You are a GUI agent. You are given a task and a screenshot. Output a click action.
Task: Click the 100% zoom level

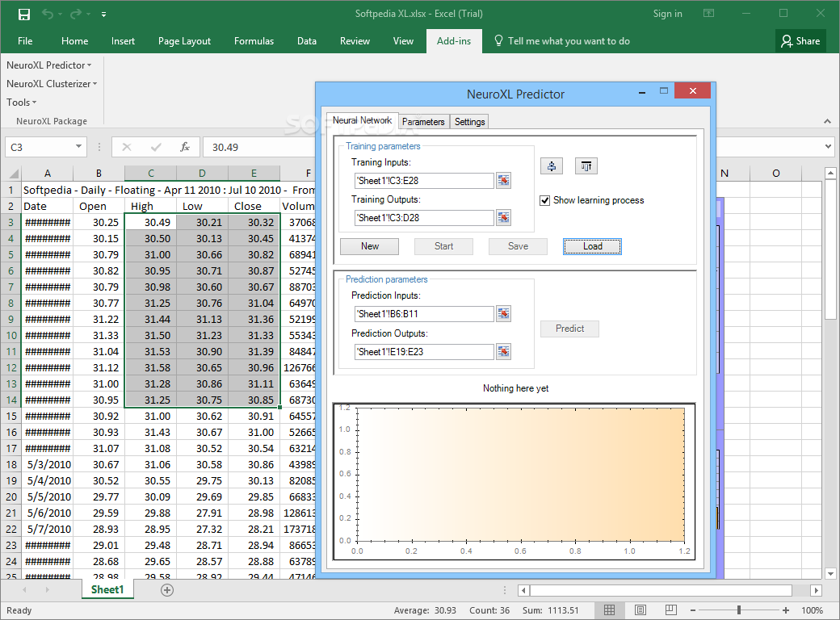pyautogui.click(x=813, y=610)
